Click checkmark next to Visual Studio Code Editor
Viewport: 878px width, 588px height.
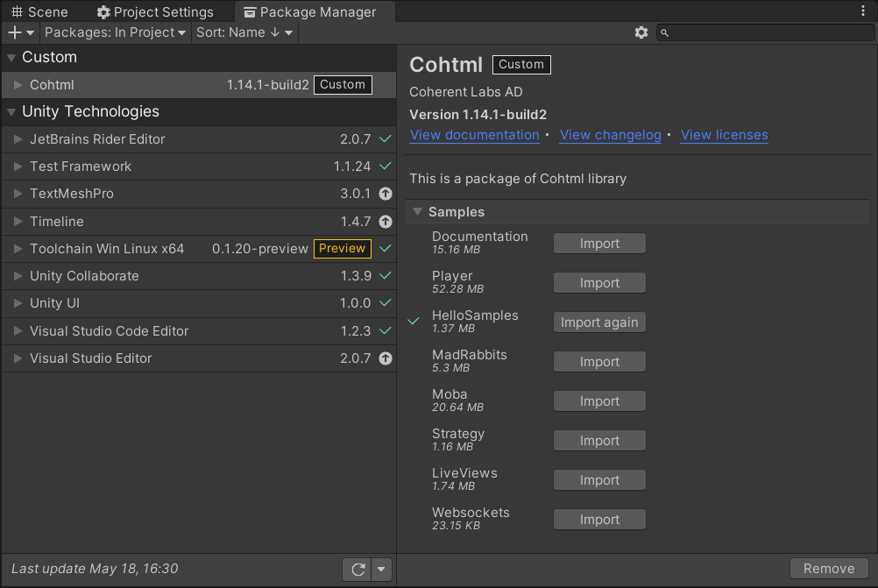[386, 331]
